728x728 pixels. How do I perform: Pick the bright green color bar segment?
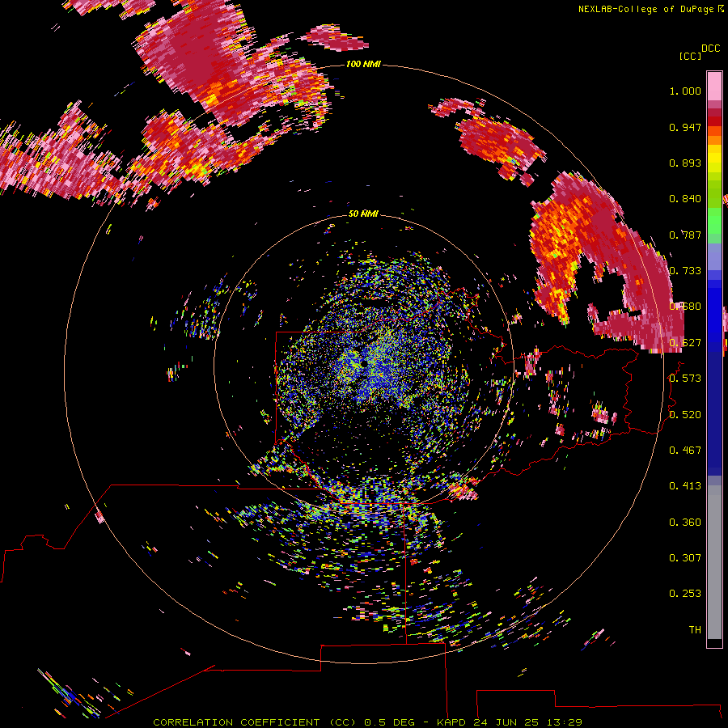click(x=714, y=221)
